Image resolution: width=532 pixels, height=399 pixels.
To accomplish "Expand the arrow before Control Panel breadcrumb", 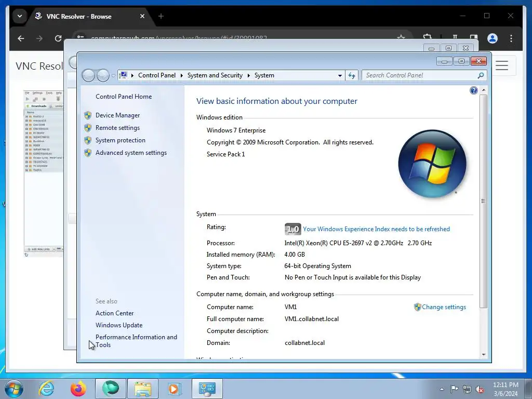I will [132, 75].
